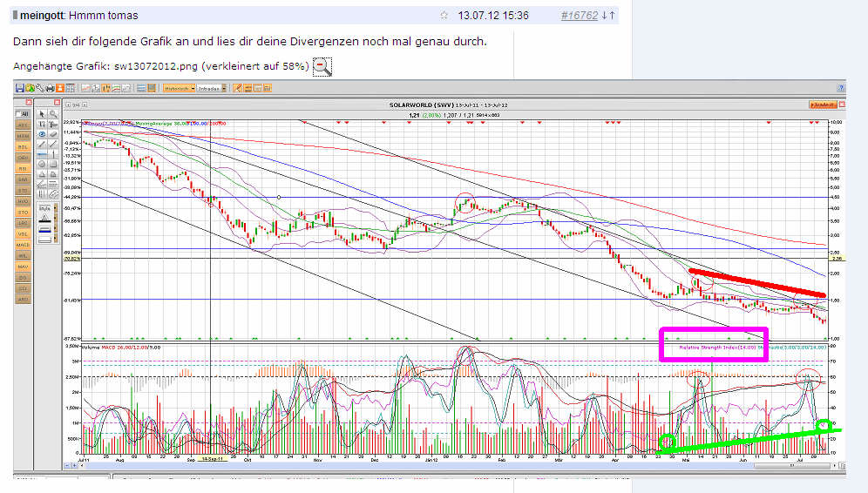Click the help question mark icon
The width and height of the screenshot is (868, 493).
[840, 88]
